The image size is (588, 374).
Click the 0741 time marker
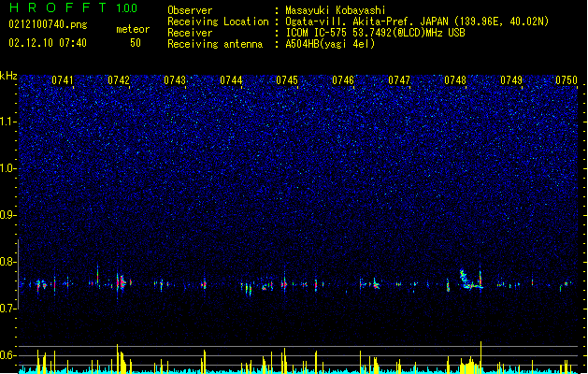[x=63, y=80]
